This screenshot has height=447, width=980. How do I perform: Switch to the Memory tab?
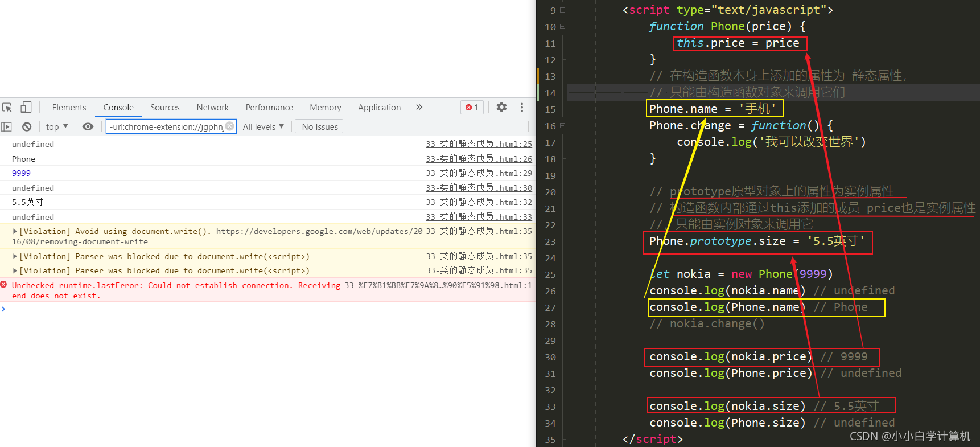click(326, 107)
